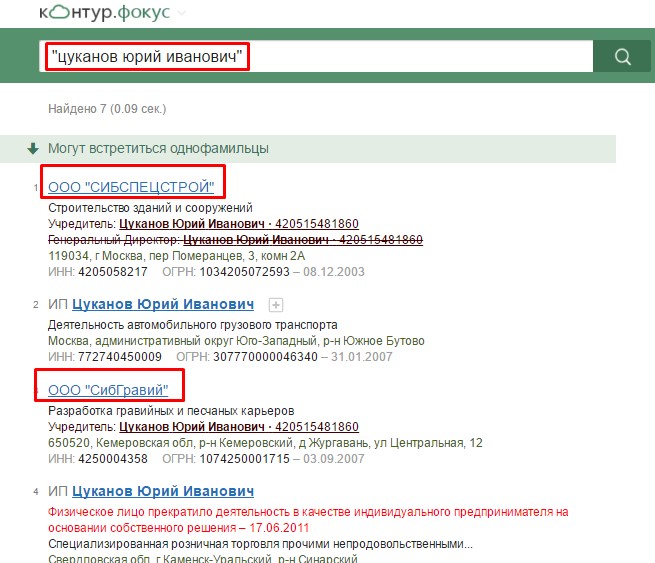Open ООО "СибГравий" company link
Image resolution: width=655 pixels, height=563 pixels.
(108, 390)
